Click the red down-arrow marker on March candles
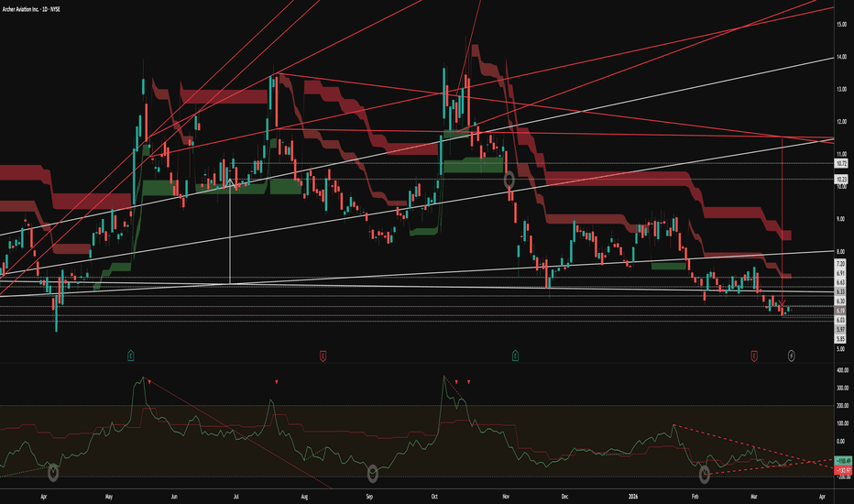 [x=782, y=303]
